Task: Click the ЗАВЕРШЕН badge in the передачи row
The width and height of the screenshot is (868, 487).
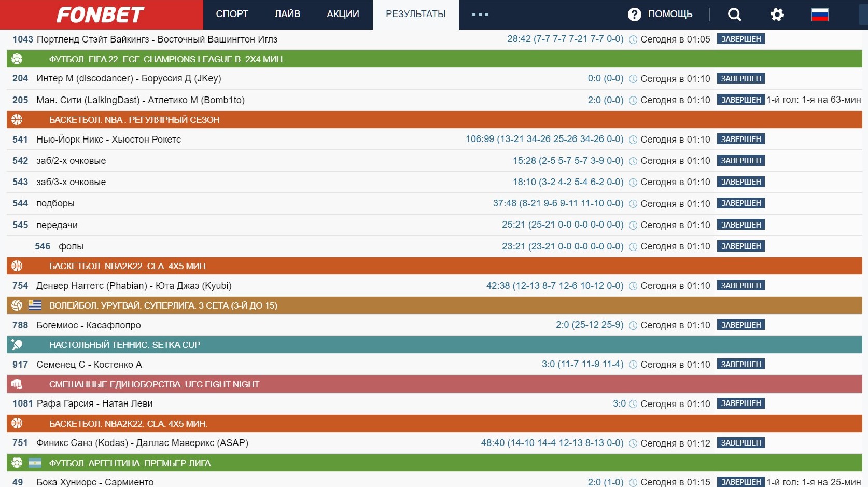Action: pyautogui.click(x=741, y=225)
